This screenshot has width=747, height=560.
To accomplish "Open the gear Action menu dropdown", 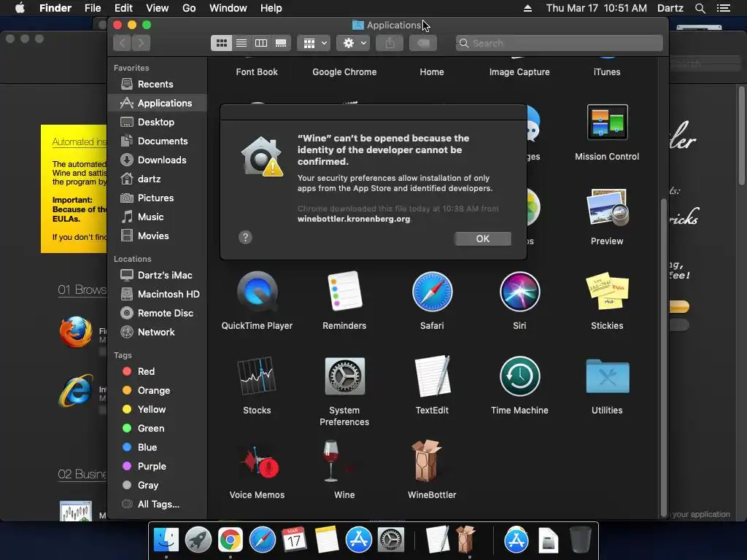I will pyautogui.click(x=353, y=43).
